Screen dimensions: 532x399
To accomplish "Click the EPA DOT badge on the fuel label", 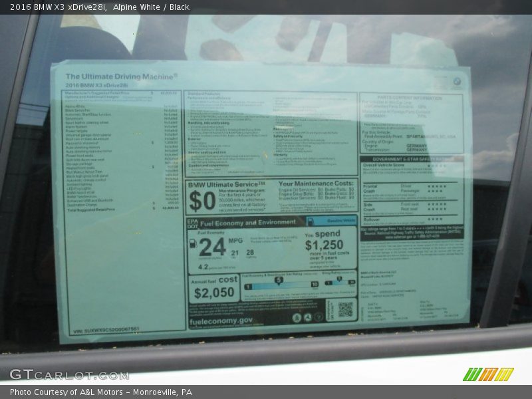I will click(192, 223).
